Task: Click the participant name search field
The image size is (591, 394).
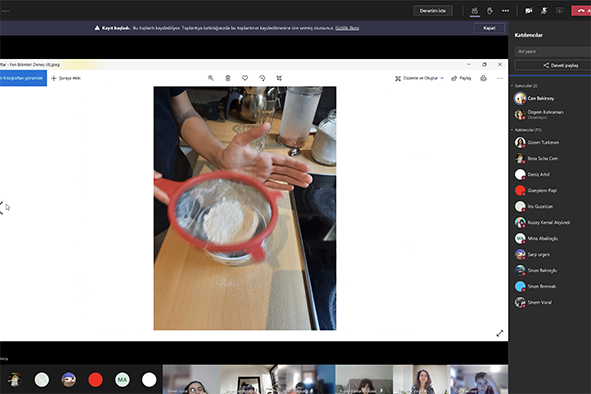Action: [x=553, y=51]
